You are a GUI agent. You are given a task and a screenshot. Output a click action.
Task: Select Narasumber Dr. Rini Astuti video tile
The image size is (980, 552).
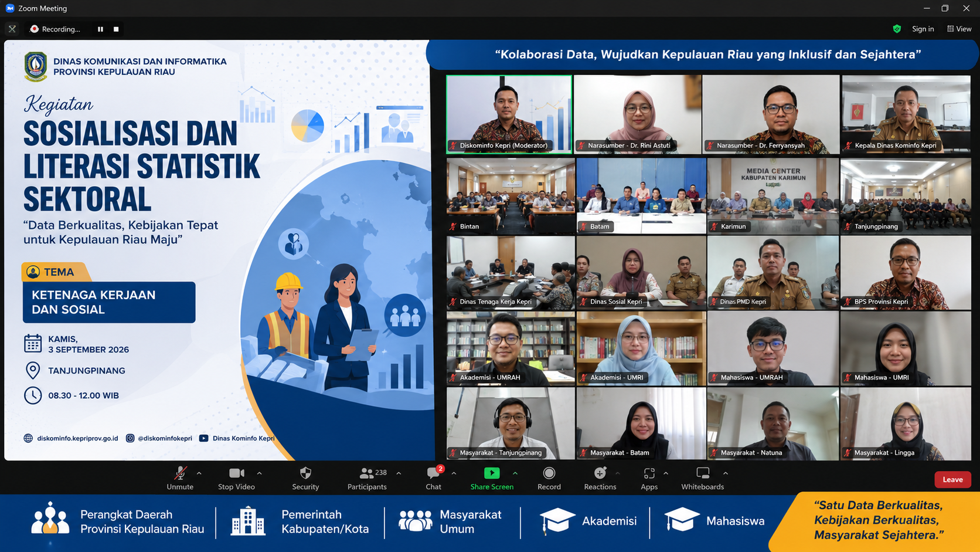click(638, 114)
